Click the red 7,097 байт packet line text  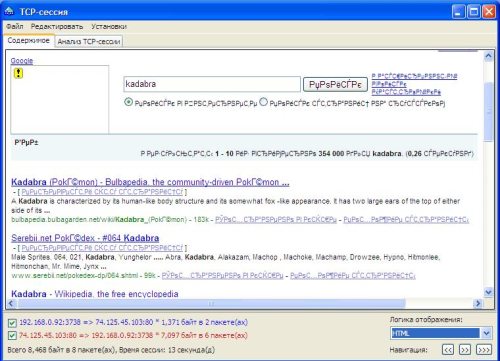[x=133, y=335]
